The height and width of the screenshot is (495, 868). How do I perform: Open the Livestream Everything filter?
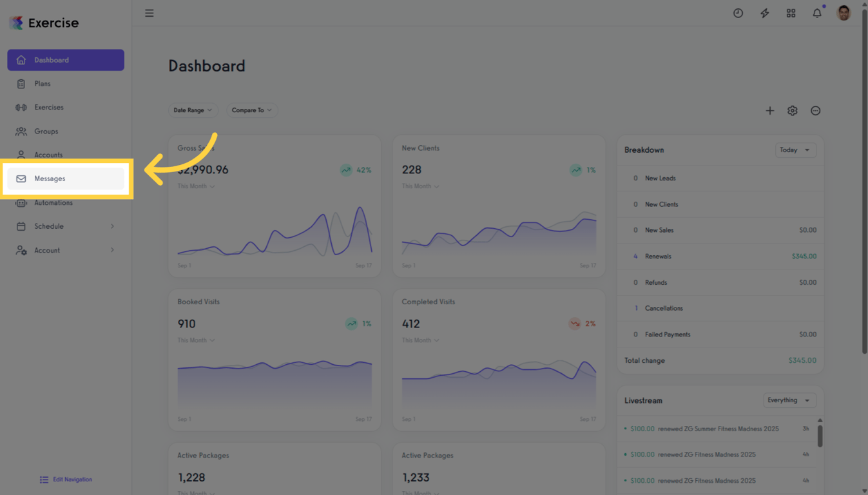click(789, 400)
